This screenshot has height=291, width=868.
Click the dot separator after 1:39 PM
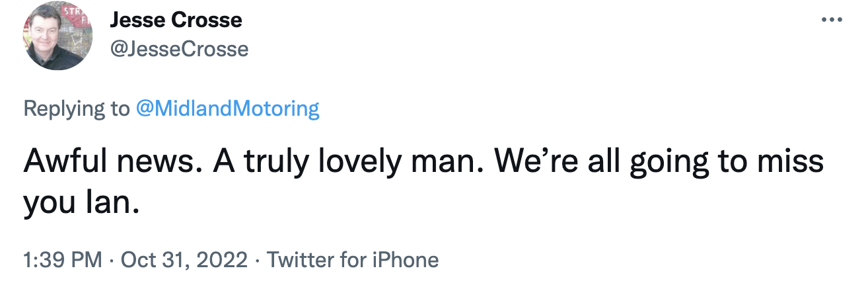111,261
